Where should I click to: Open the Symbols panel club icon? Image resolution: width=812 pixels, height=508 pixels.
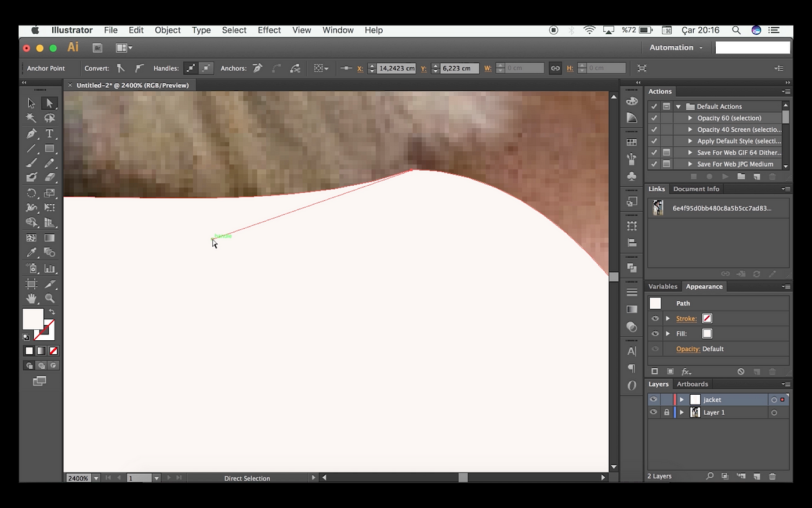coord(632,176)
